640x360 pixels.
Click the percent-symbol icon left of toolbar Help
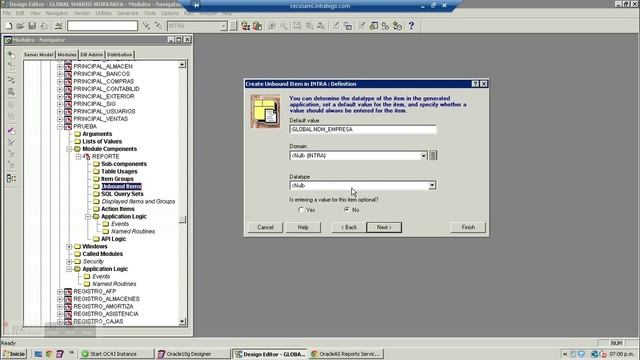[x=385, y=26]
